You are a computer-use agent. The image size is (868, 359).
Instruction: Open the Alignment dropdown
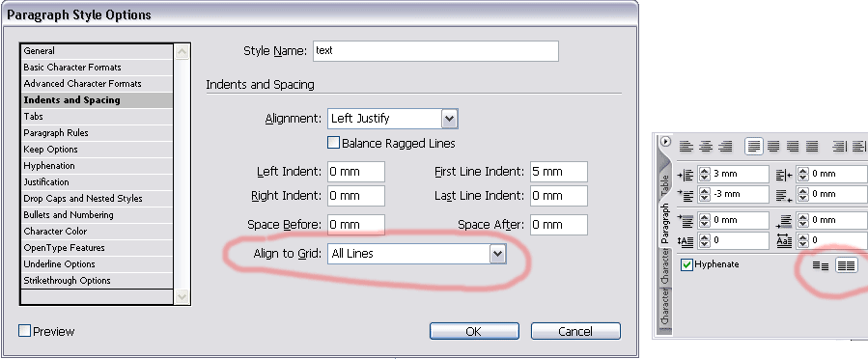click(392, 119)
